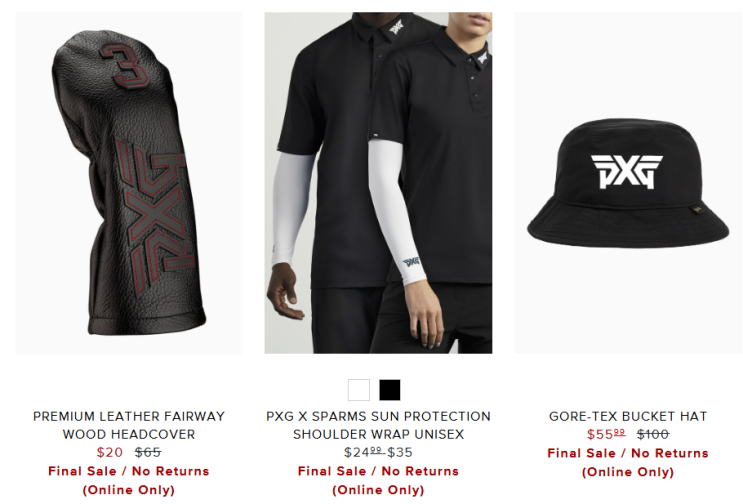743x504 pixels.
Task: Click the crossed-out $65 original price
Action: [148, 452]
